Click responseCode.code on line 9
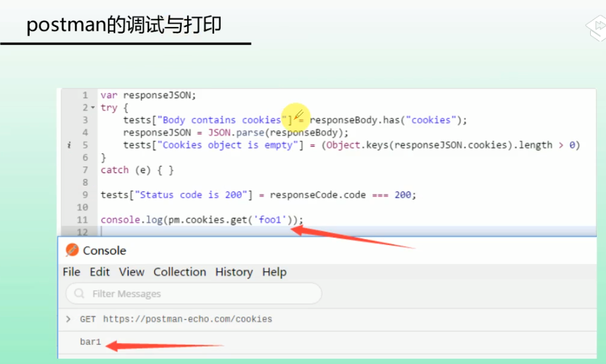 point(317,195)
